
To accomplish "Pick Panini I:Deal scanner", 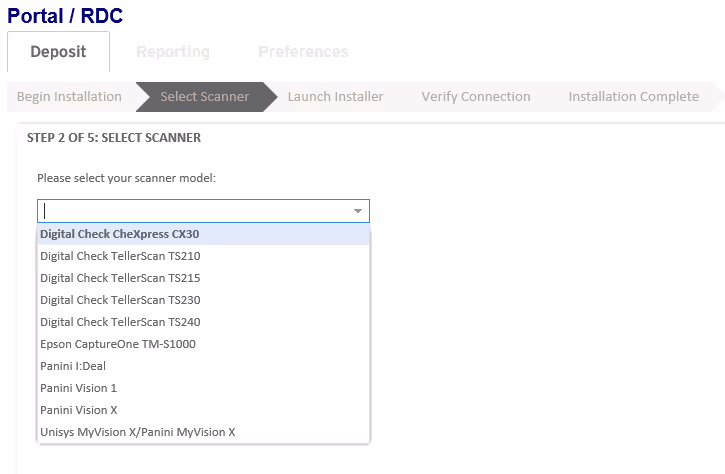I will [203, 366].
